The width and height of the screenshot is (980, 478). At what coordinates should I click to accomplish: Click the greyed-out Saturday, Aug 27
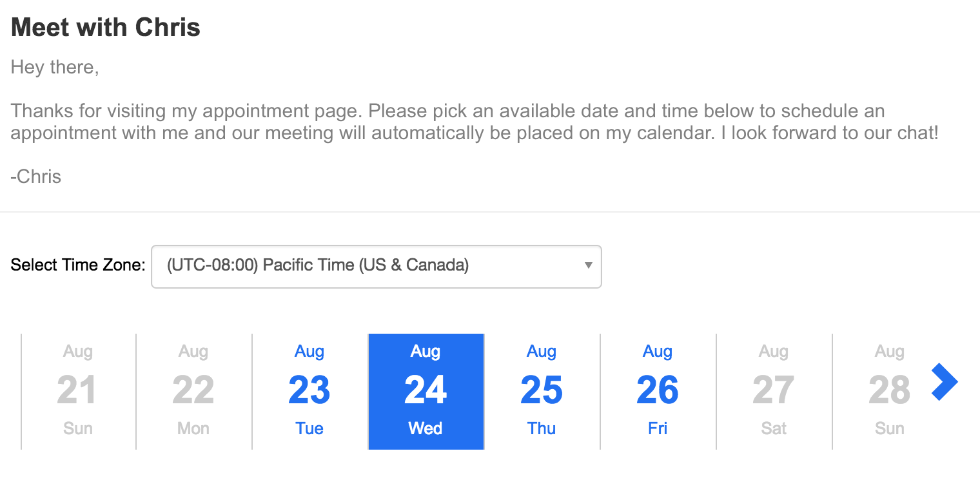(774, 391)
